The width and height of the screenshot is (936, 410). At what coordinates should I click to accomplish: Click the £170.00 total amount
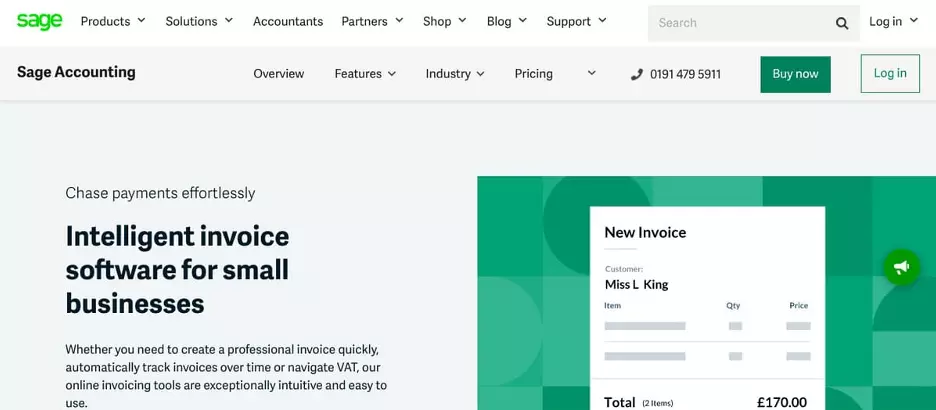(782, 402)
